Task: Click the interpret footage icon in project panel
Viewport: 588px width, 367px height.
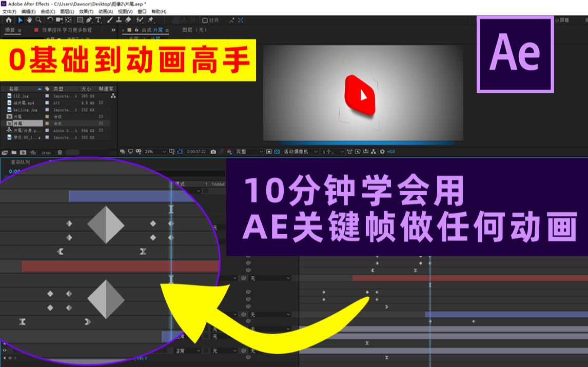Action: pyautogui.click(x=5, y=152)
